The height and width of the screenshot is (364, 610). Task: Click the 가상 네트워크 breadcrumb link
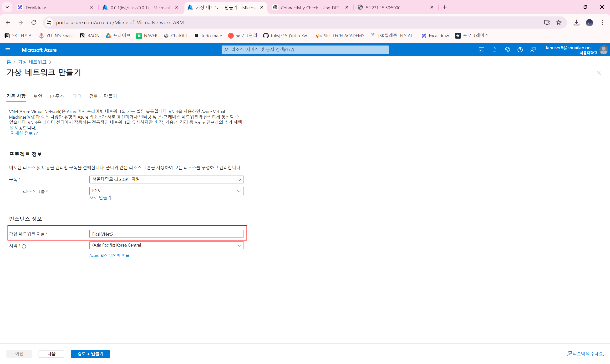[32, 62]
